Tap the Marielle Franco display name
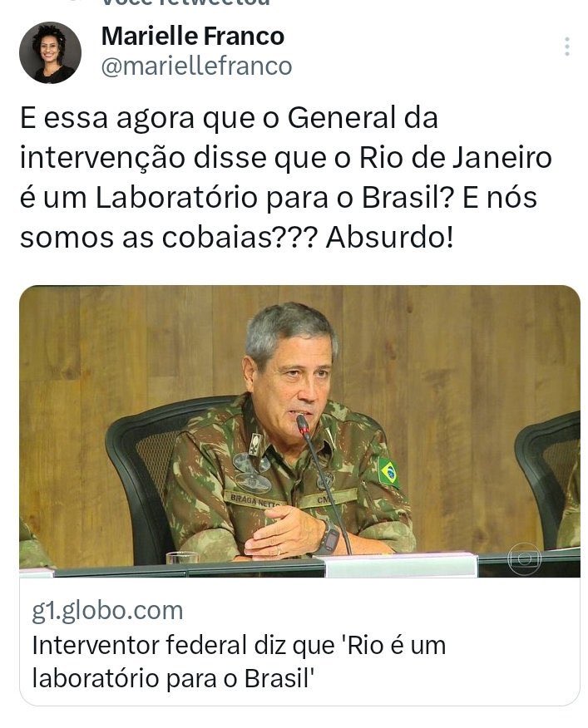 pyautogui.click(x=192, y=37)
